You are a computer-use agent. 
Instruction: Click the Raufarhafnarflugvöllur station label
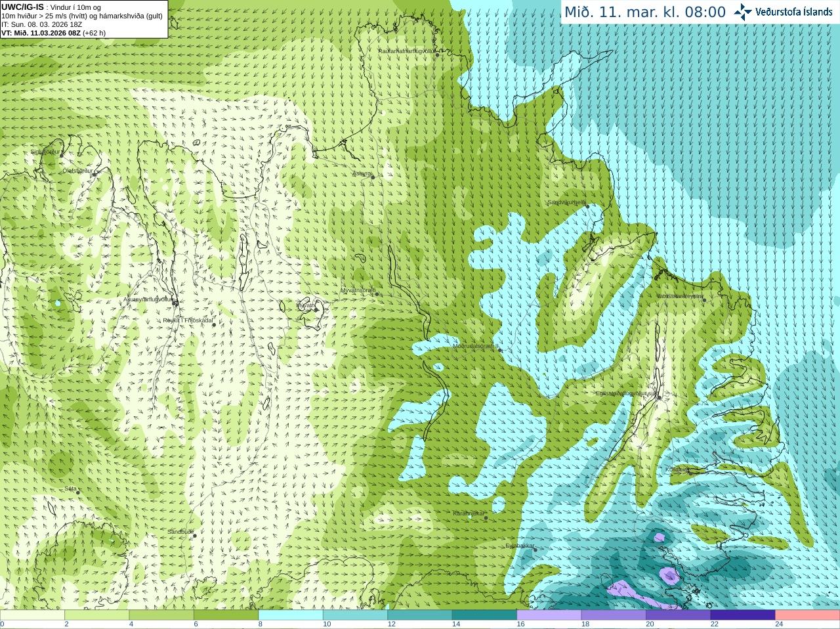pos(407,51)
